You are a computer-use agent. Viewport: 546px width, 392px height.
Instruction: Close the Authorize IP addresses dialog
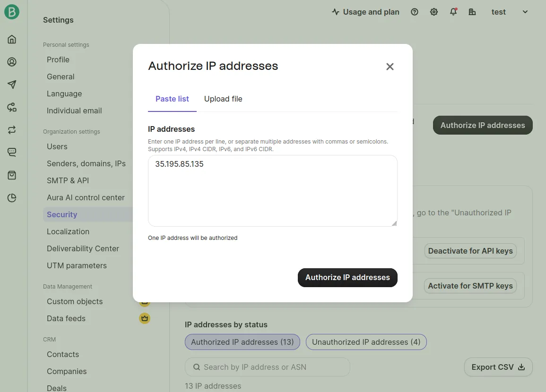coord(390,67)
